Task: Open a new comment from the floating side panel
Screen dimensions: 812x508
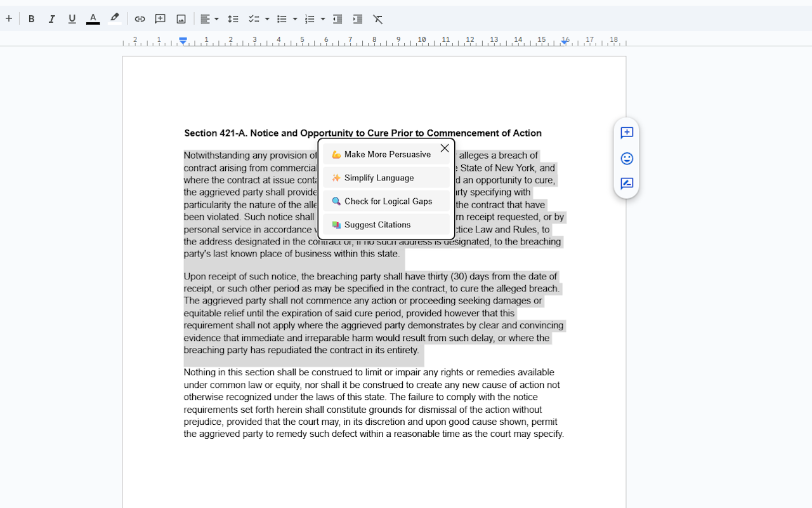Action: coord(627,133)
